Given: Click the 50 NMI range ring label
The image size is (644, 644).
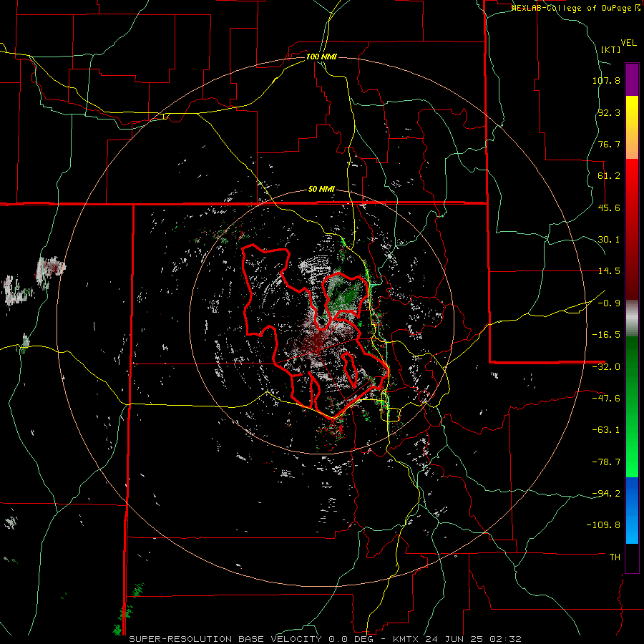Looking at the screenshot, I should [x=321, y=190].
